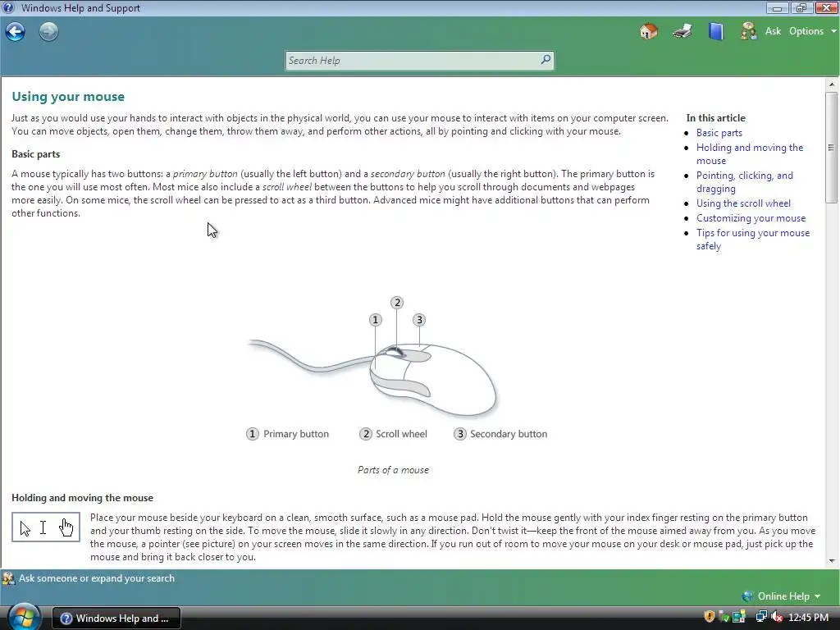
Task: Minimize the Help and Support window
Action: click(777, 7)
